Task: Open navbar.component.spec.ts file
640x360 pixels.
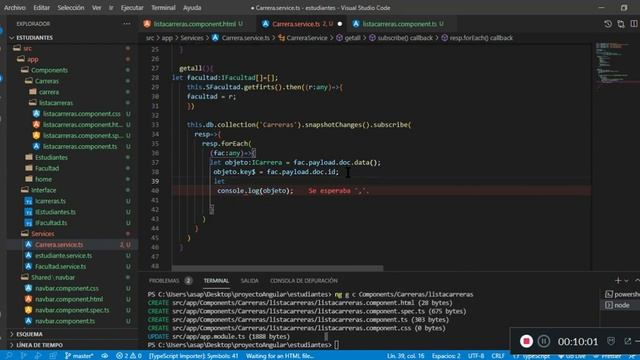Action: 72,310
